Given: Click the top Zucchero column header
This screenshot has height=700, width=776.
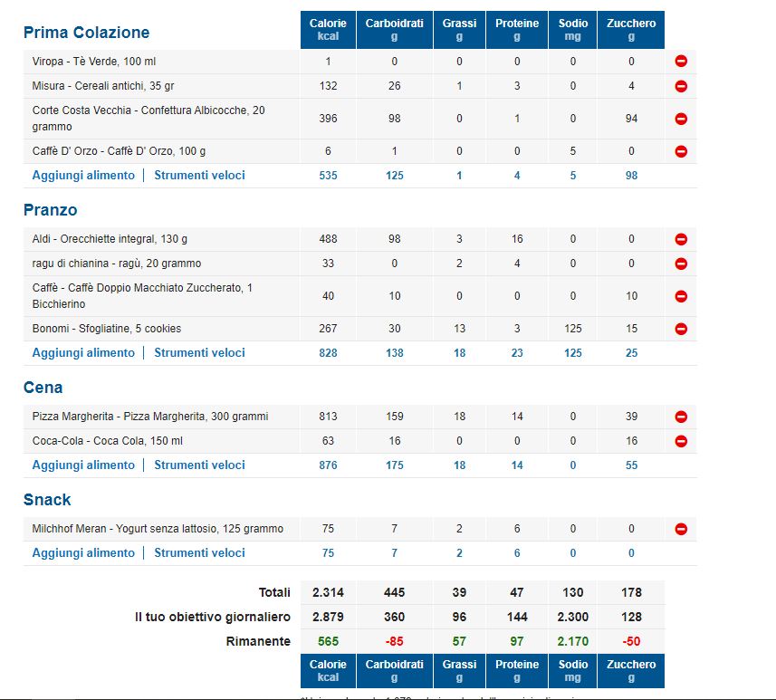Looking at the screenshot, I should [x=631, y=30].
